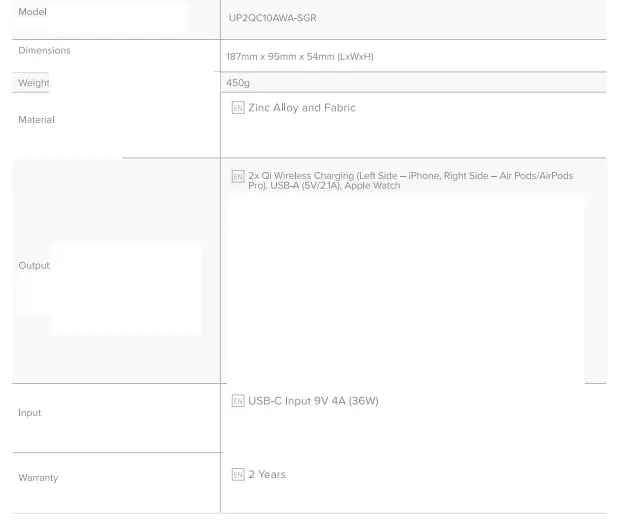Image resolution: width=619 pixels, height=530 pixels.
Task: Click the EN icon beside USB-C Input
Action: (238, 401)
